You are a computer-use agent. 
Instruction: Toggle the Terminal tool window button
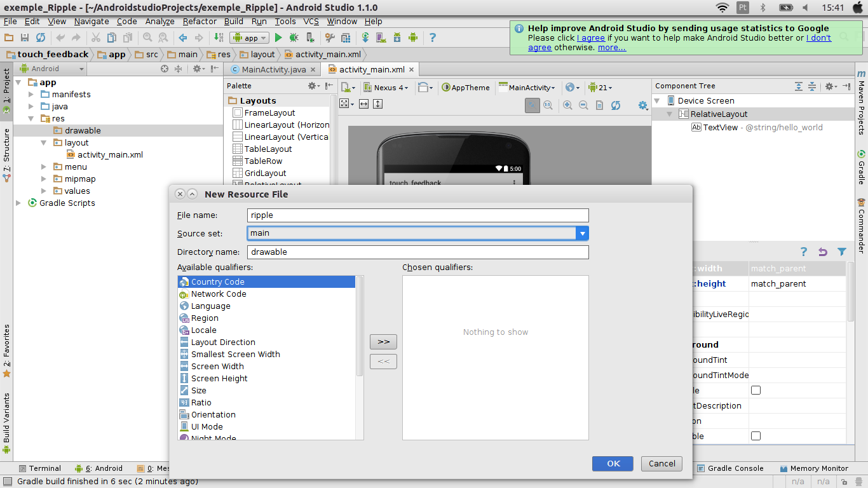[40, 468]
